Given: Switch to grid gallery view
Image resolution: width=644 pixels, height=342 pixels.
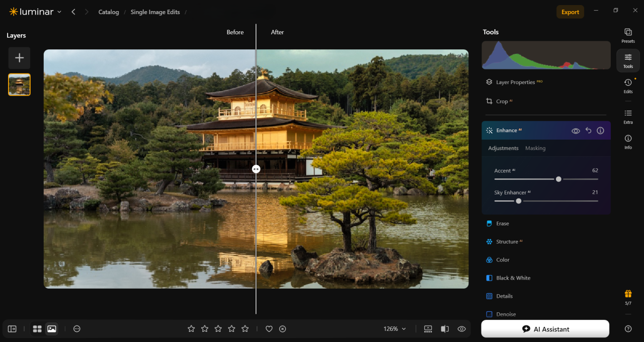Looking at the screenshot, I should 37,329.
